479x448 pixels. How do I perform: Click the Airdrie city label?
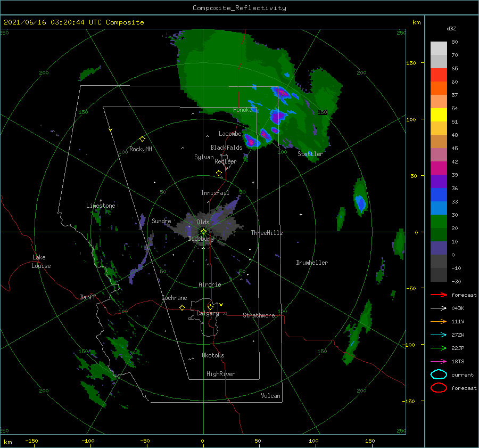coord(210,284)
